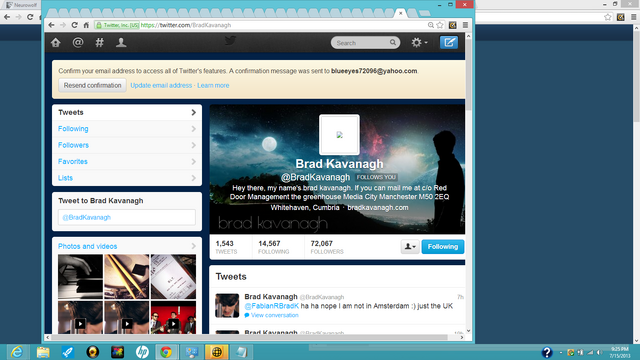The image size is (640, 360).
Task: Click Twitter, Inc. SSL lock badge
Action: pyautogui.click(x=117, y=25)
